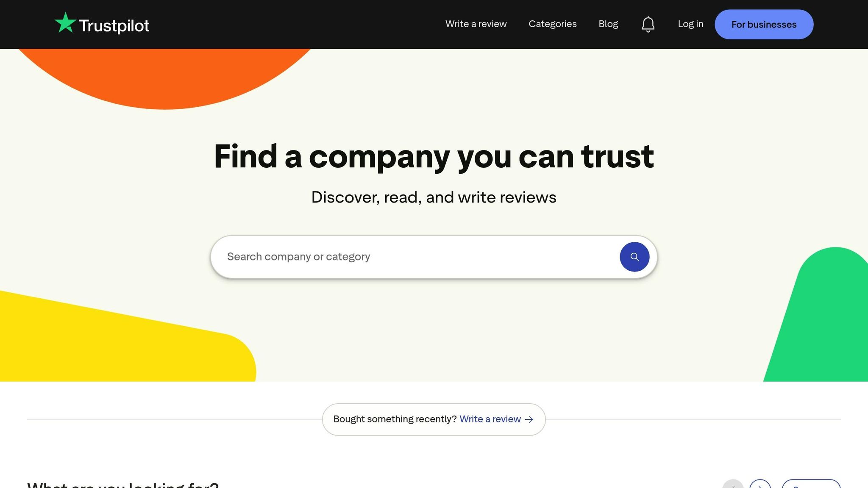Click the previous carousel arrow at bottom right
This screenshot has height=488, width=868.
tap(734, 487)
